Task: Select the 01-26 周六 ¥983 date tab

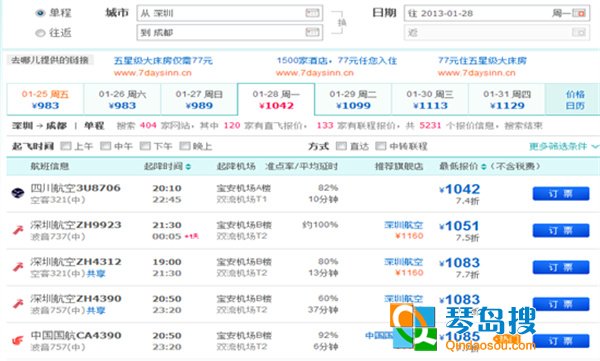Action: point(122,100)
